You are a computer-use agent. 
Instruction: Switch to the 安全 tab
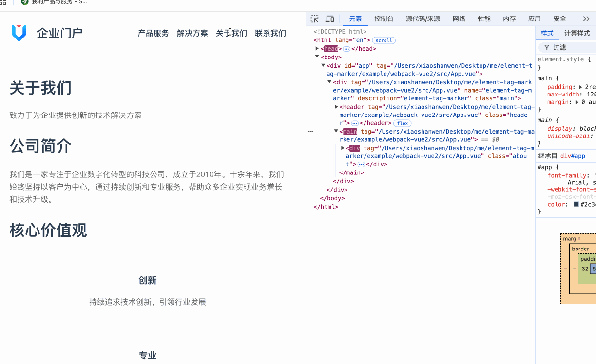pyautogui.click(x=560, y=19)
